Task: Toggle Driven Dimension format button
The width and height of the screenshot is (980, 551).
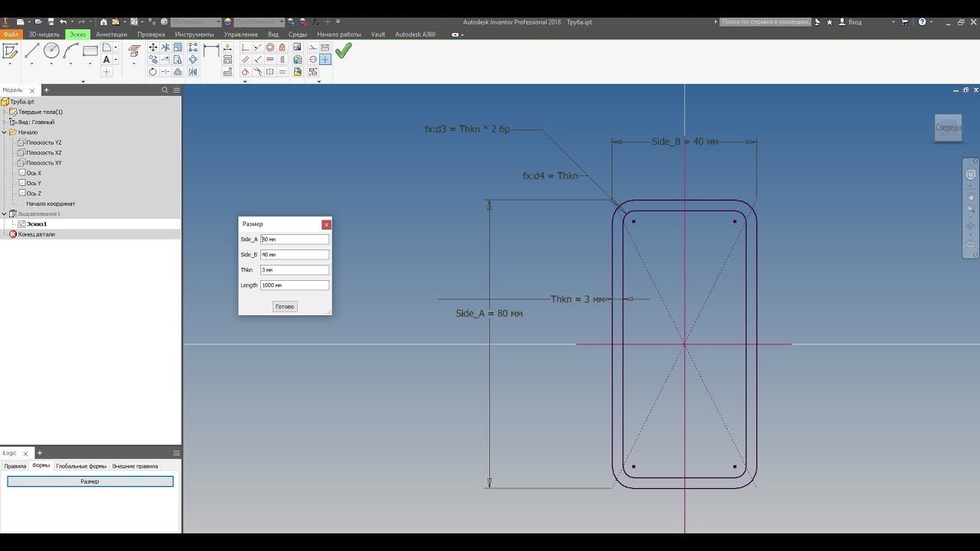Action: click(325, 47)
